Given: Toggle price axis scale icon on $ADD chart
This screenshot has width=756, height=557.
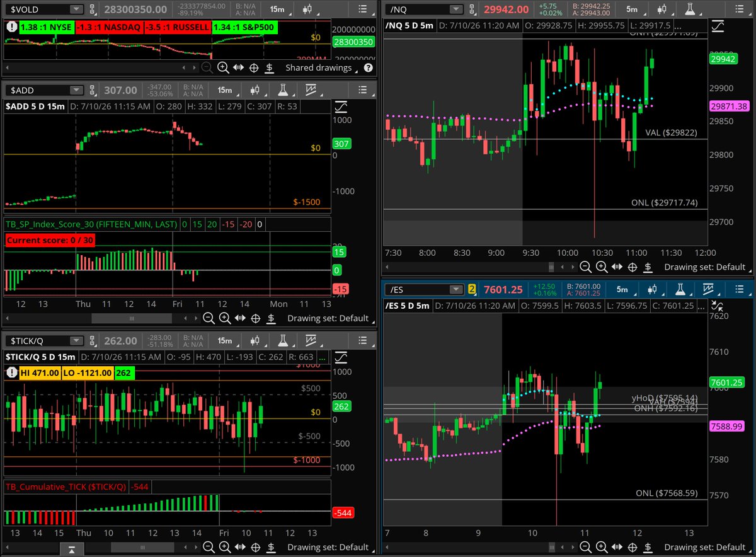Looking at the screenshot, I should coord(341,107).
